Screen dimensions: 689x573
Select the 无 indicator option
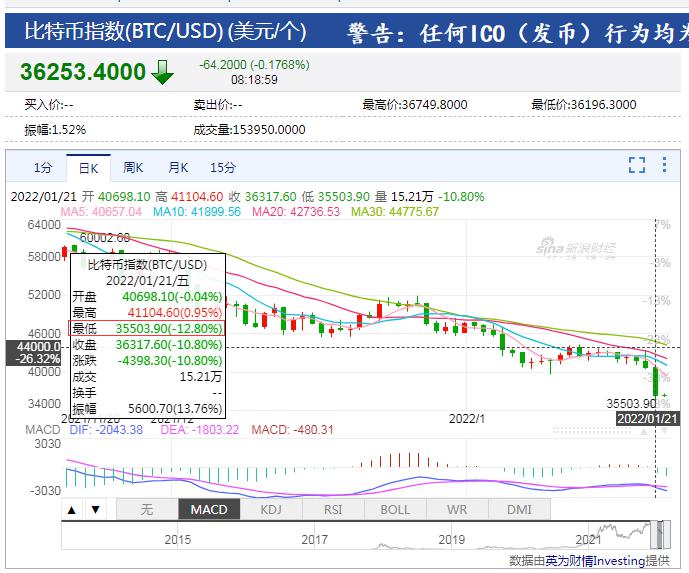coord(147,510)
